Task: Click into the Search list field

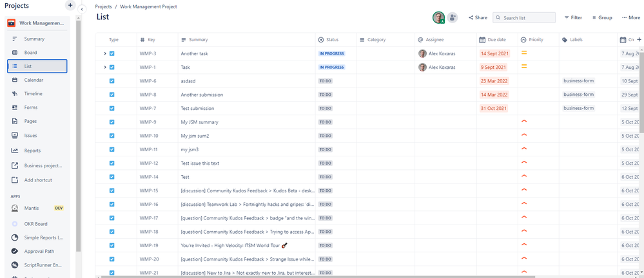Action: pyautogui.click(x=524, y=17)
